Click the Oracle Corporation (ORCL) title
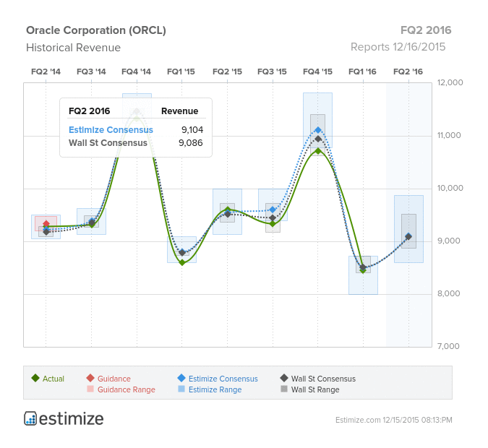 point(96,30)
